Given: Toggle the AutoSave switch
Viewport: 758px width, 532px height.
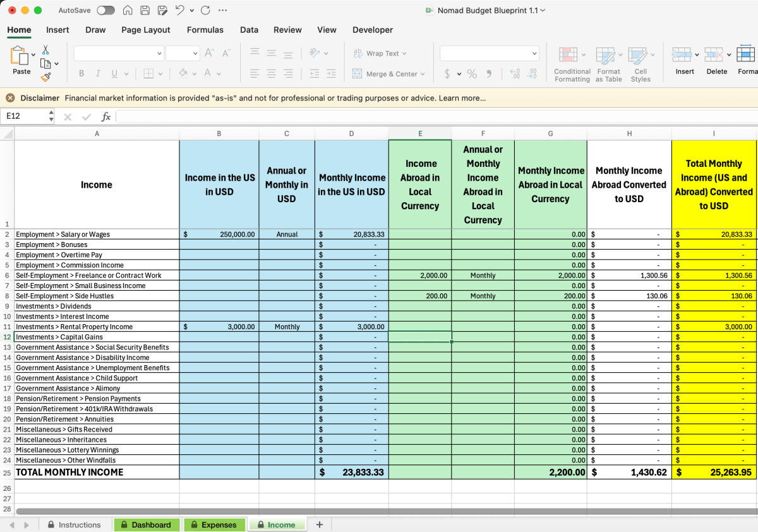Looking at the screenshot, I should 105,10.
